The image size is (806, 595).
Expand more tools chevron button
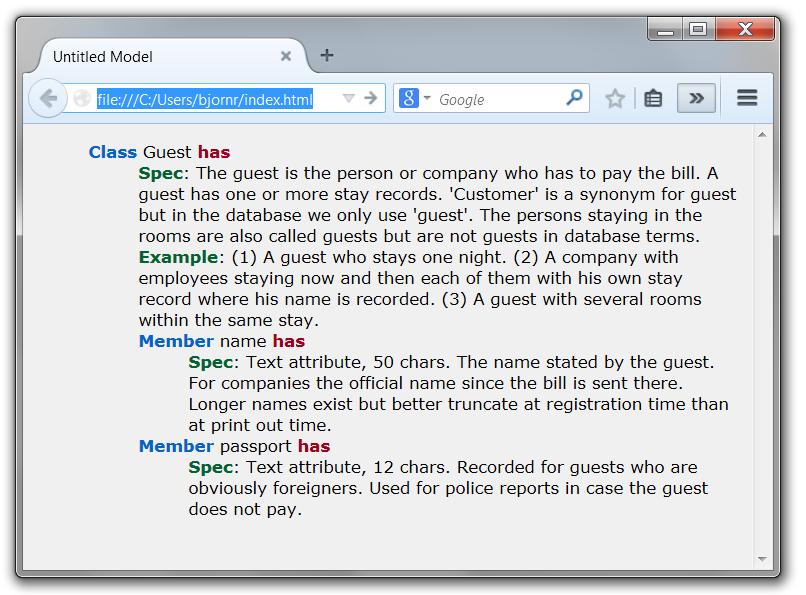pyautogui.click(x=696, y=98)
